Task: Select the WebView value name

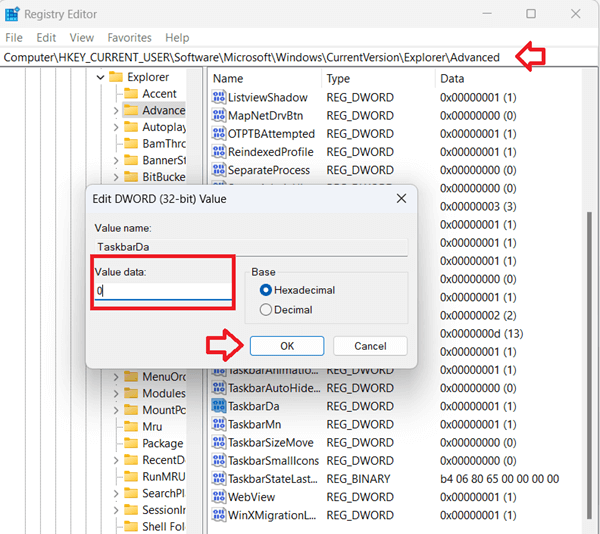Action: (x=251, y=497)
